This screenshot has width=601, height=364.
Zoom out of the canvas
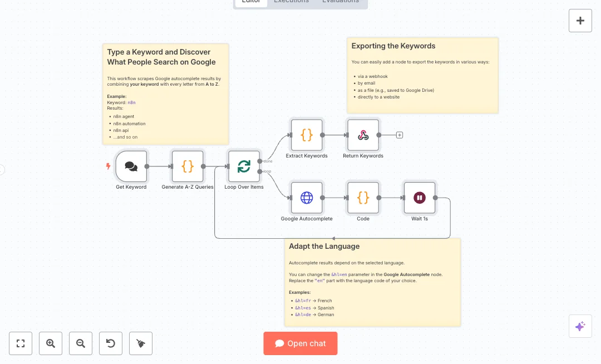(x=81, y=343)
